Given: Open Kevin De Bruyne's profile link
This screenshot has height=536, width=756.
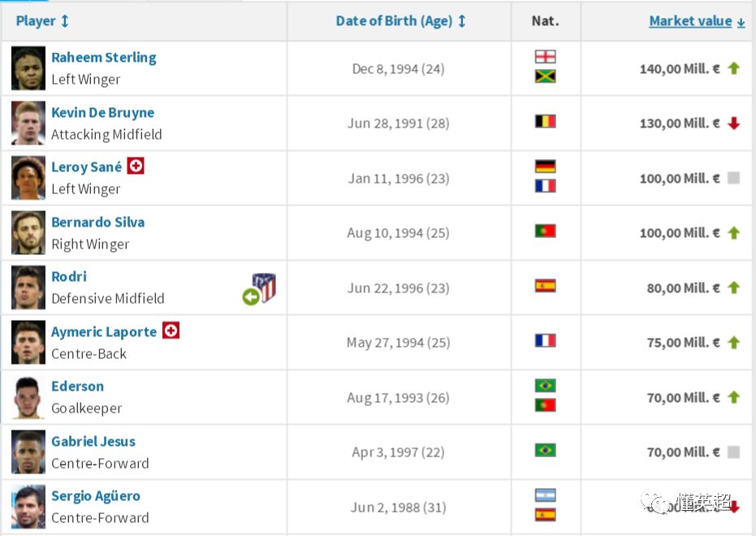Looking at the screenshot, I should [102, 112].
